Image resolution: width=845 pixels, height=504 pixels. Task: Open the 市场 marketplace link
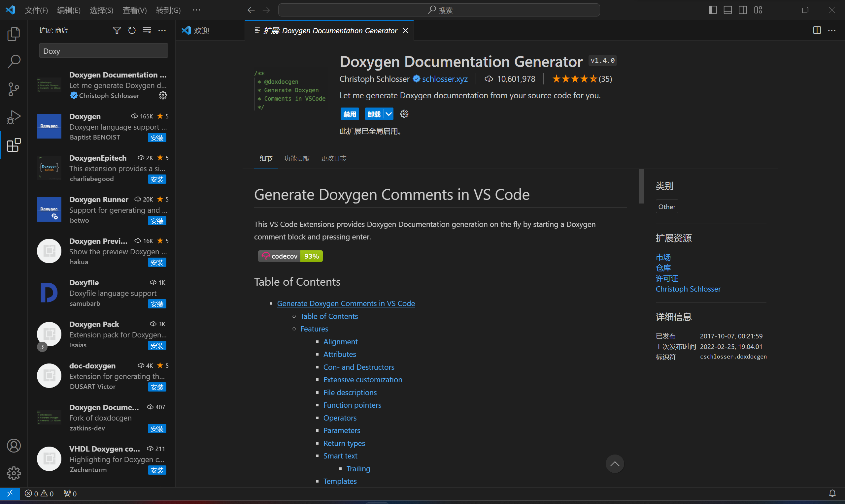pos(663,257)
